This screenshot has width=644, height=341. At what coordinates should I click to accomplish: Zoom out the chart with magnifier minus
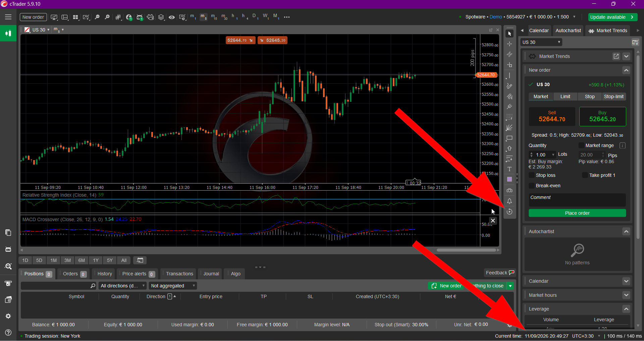pos(97,17)
